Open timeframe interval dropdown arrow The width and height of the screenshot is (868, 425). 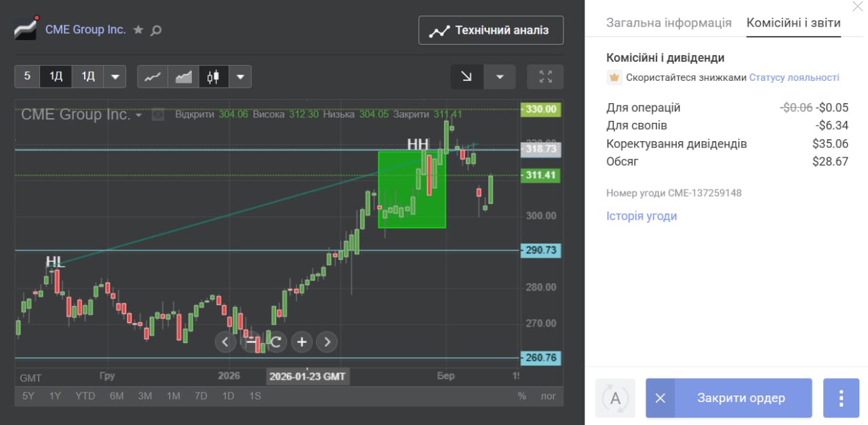(x=115, y=77)
